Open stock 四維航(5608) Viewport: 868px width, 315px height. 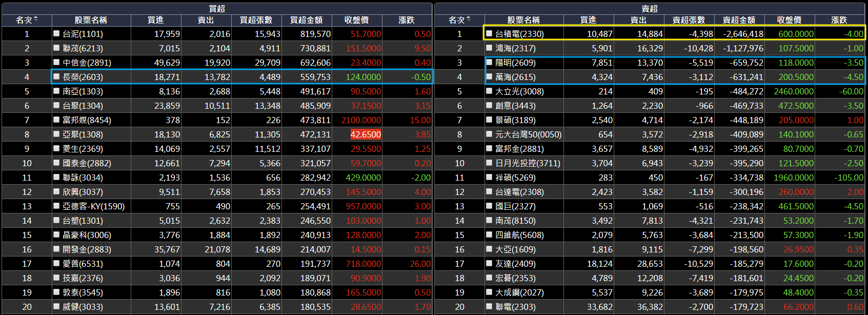pos(519,235)
